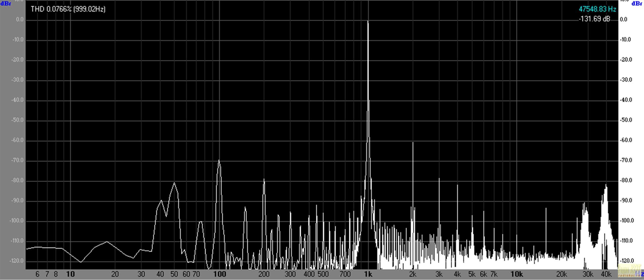Click the 6 frequency axis label
This screenshot has width=644, height=280.
point(37,274)
